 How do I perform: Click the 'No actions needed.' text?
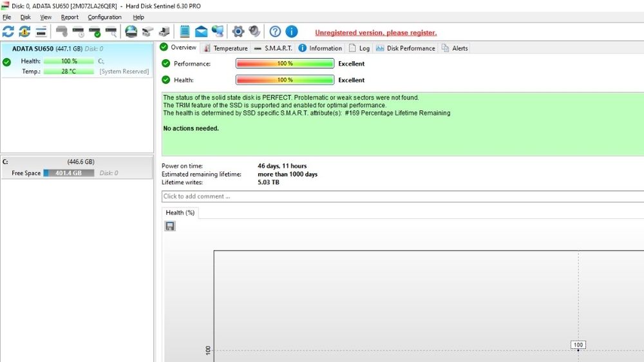[x=191, y=128]
